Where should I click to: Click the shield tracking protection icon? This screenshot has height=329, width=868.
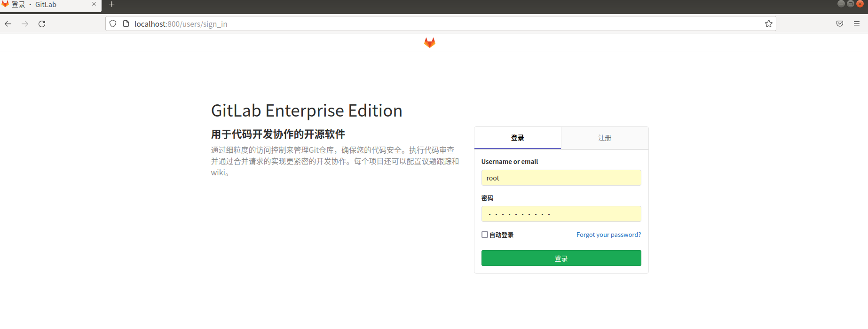click(113, 24)
